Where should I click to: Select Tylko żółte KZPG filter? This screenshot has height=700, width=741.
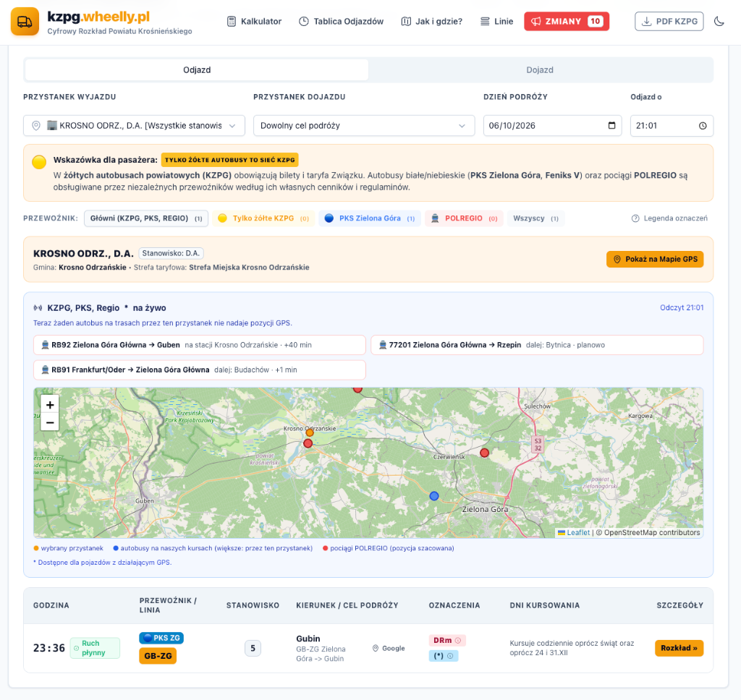pyautogui.click(x=263, y=218)
